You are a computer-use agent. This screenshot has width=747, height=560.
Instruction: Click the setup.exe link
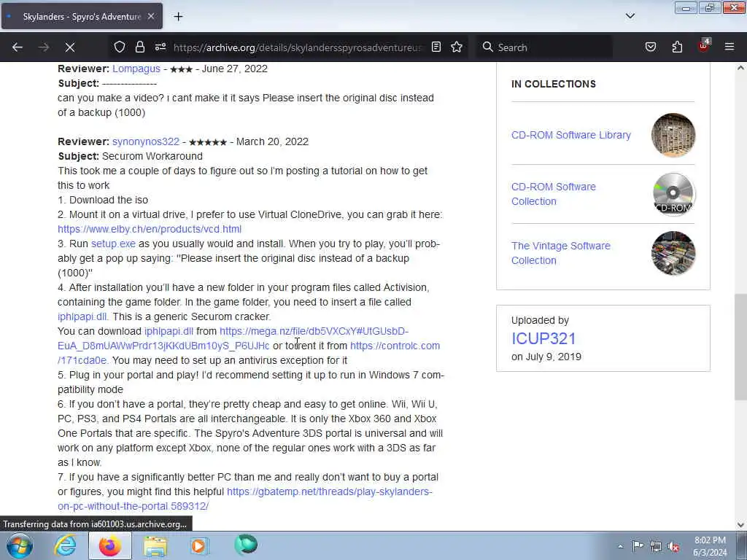113,244
